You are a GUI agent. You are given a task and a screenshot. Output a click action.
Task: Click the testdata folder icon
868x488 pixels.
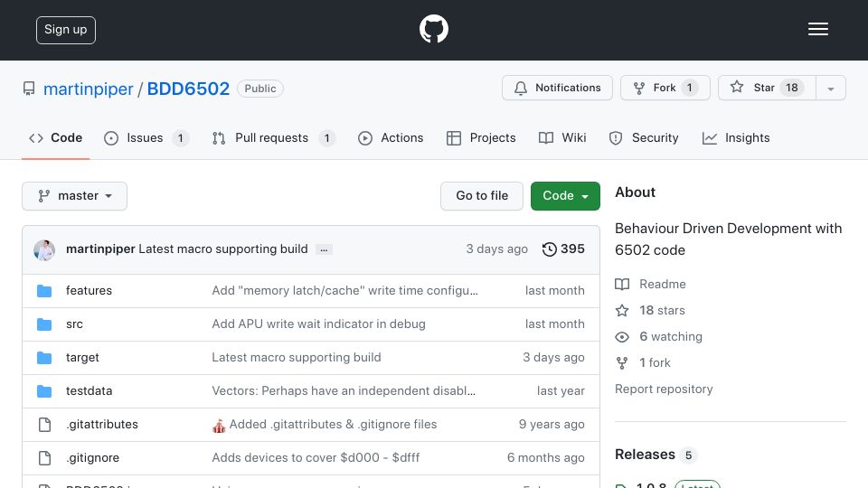(x=44, y=391)
